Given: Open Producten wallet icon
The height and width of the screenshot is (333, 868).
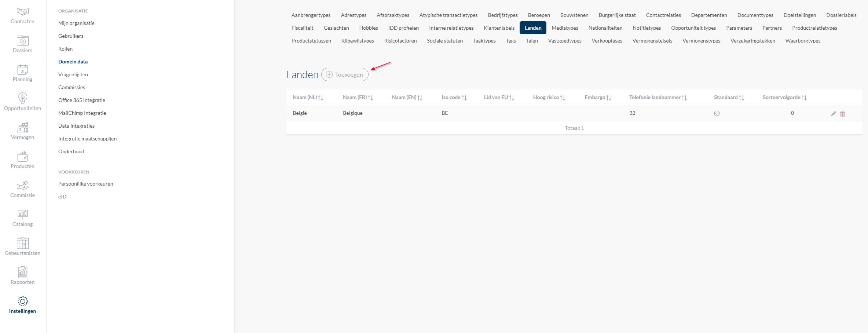Looking at the screenshot, I should (22, 157).
